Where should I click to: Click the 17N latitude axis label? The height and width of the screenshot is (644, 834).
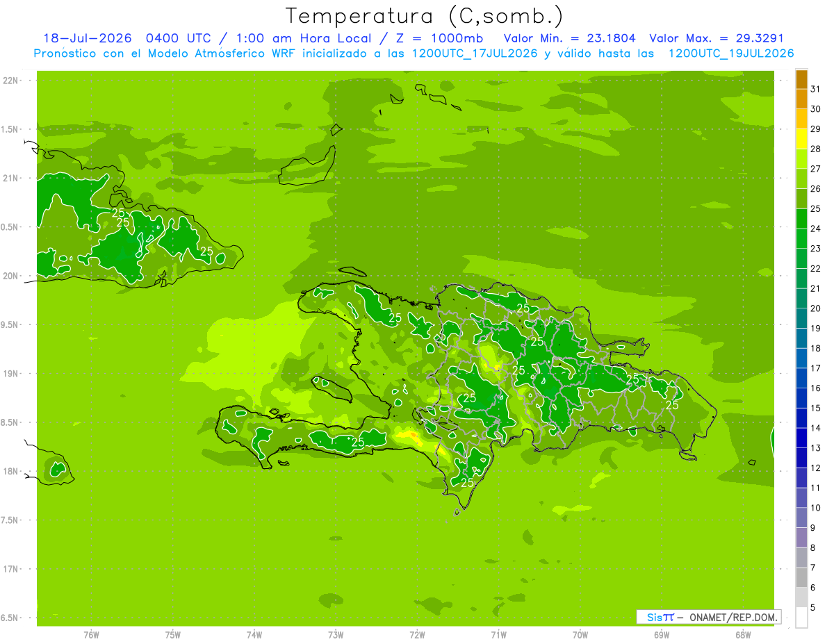10,569
